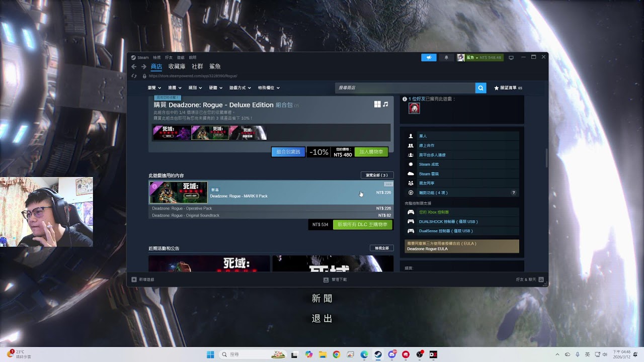The width and height of the screenshot is (644, 362).
Task: Select Deadzone: Rogue - MARK II Pack row
Action: click(x=271, y=193)
